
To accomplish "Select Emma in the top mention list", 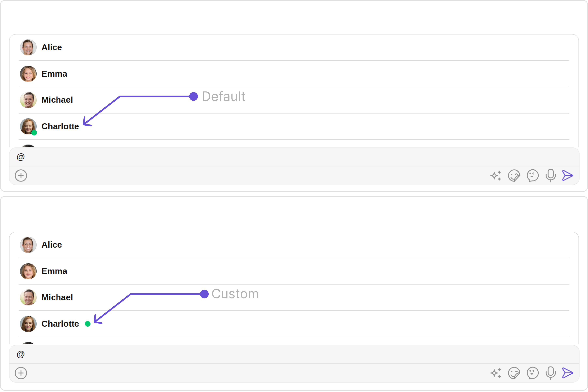I will [294, 74].
